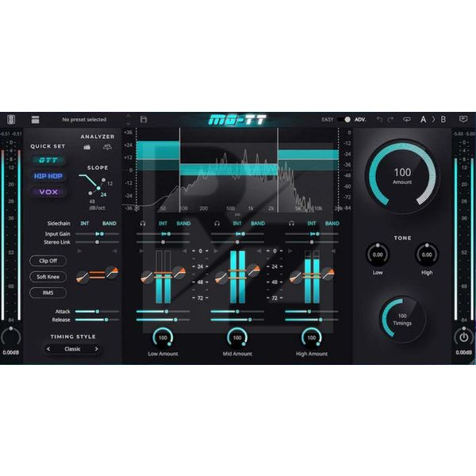Redo the last undone change
Screen dimensions: 476x476
390,119
